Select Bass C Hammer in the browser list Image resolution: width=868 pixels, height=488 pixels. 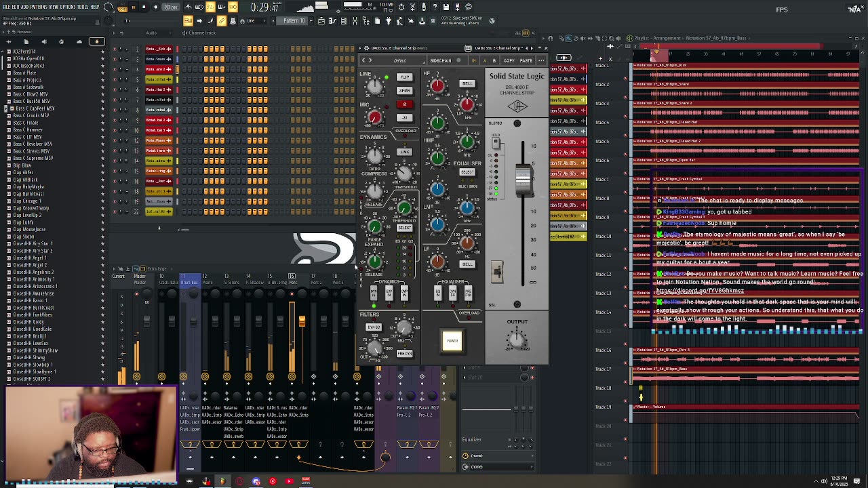point(28,129)
